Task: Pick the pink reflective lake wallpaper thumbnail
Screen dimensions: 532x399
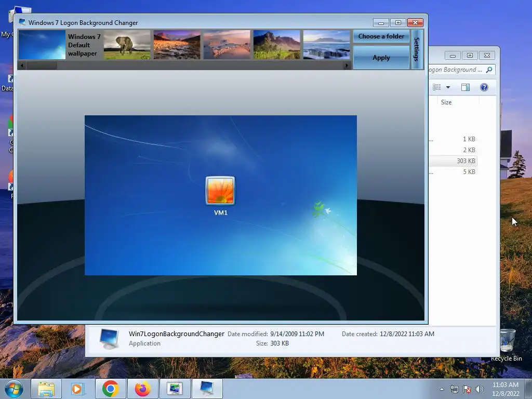Action: tap(227, 45)
